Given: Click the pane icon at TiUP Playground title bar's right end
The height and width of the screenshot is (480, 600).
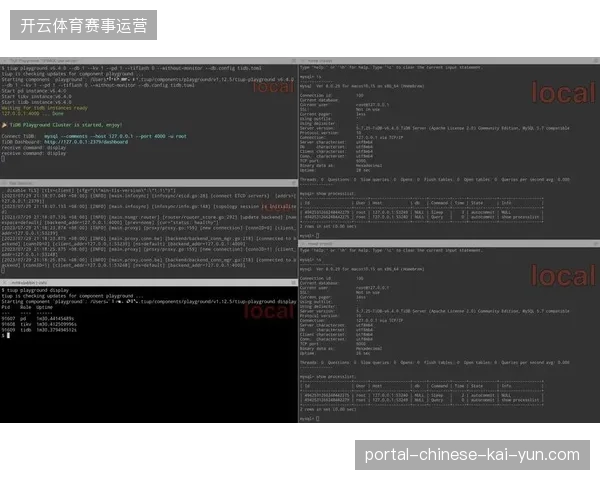Looking at the screenshot, I should point(294,60).
